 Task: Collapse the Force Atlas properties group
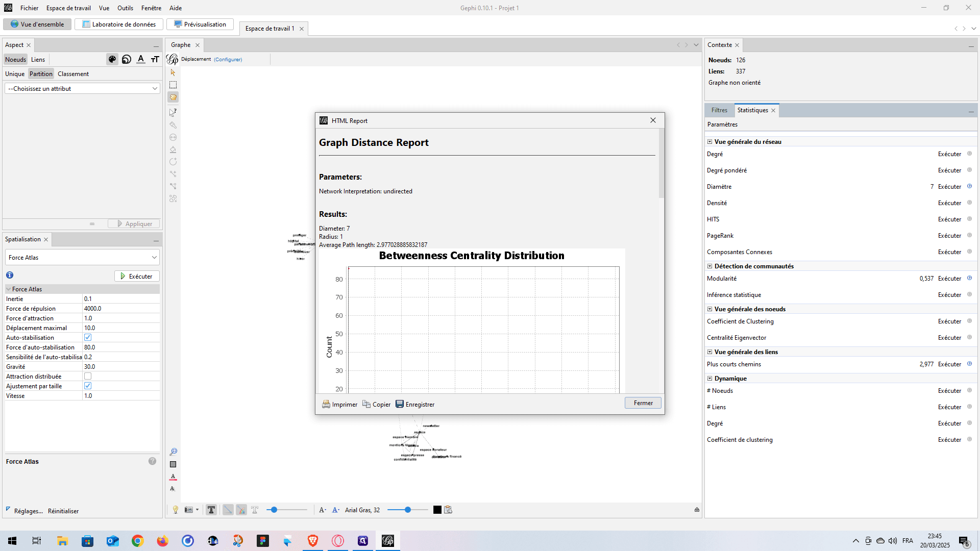click(9, 289)
